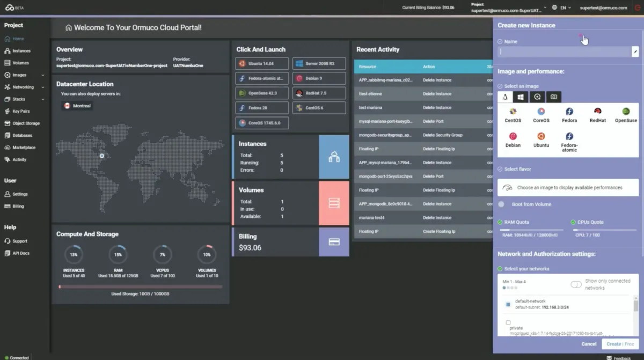Click the pencil icon beside Name field

tap(635, 52)
